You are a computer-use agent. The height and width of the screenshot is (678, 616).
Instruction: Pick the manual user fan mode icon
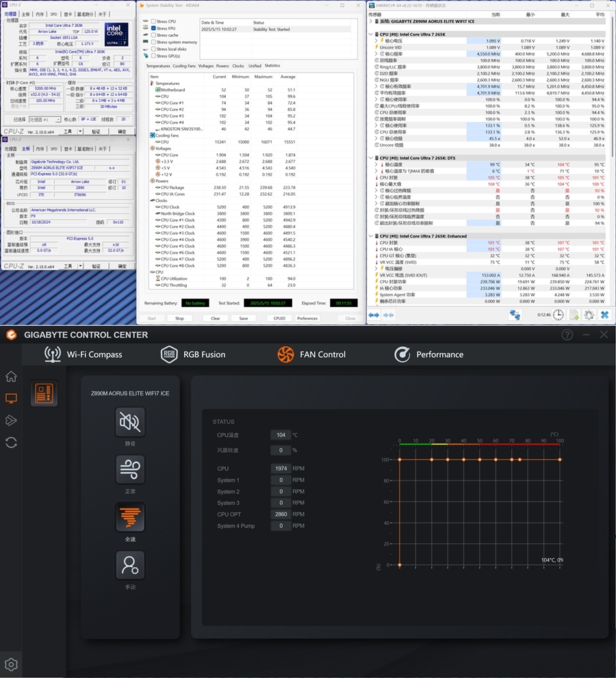coord(130,564)
